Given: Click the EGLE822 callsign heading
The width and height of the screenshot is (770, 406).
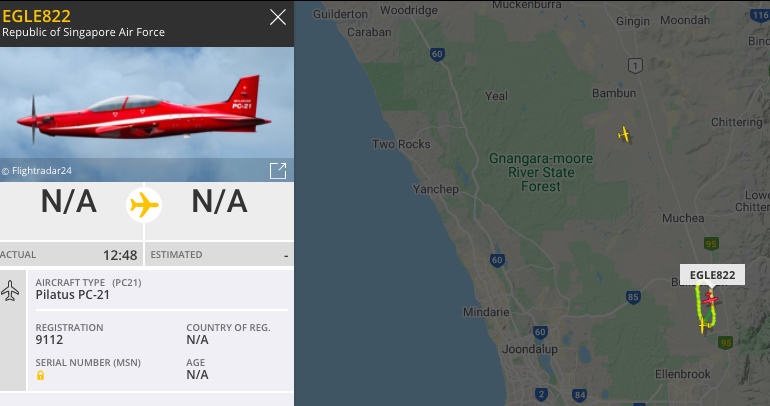Looking at the screenshot, I should (x=36, y=16).
